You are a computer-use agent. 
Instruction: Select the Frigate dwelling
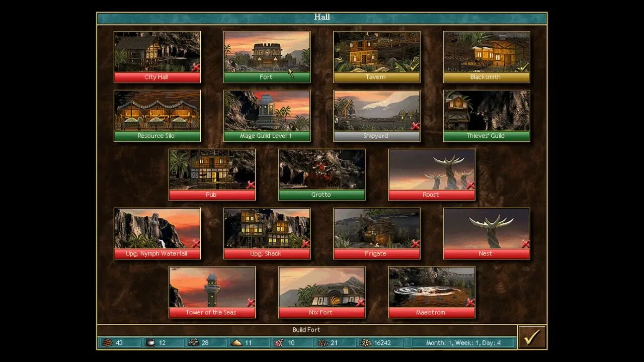click(376, 233)
